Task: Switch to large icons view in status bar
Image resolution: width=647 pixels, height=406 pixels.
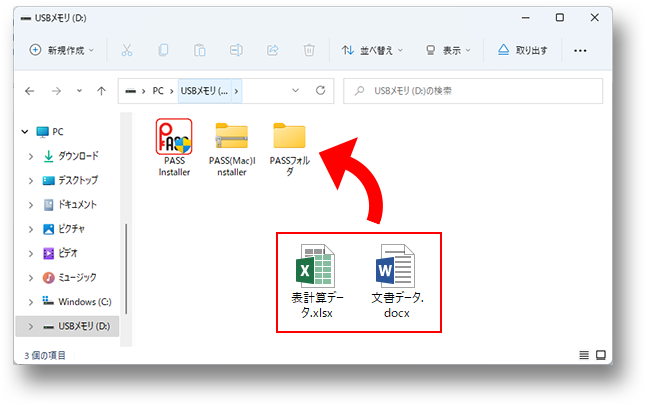Action: tap(601, 355)
